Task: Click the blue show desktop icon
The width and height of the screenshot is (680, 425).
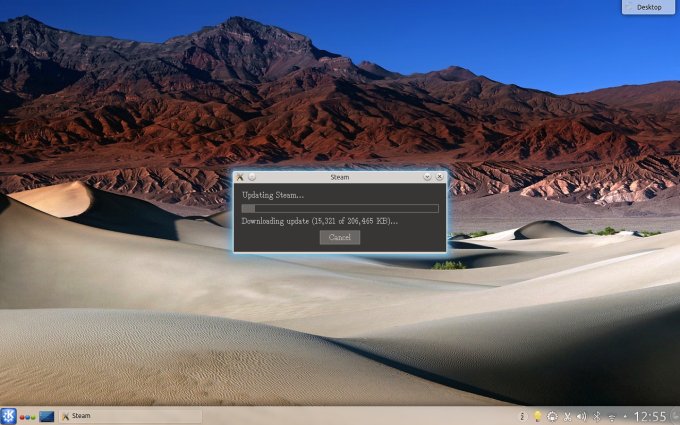Action: [x=47, y=417]
